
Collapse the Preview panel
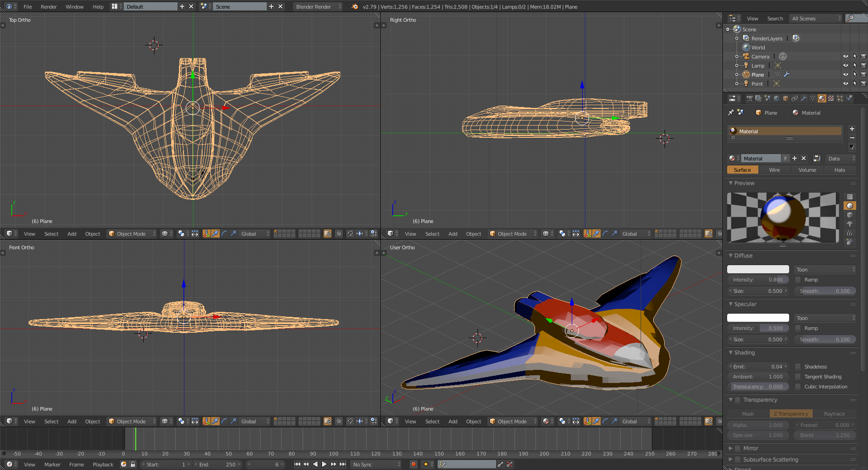coord(731,183)
